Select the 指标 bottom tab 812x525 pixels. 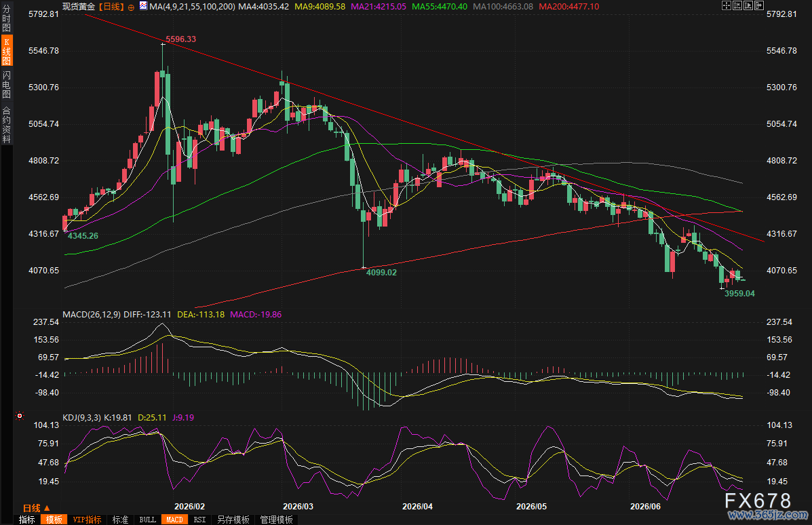(x=27, y=520)
